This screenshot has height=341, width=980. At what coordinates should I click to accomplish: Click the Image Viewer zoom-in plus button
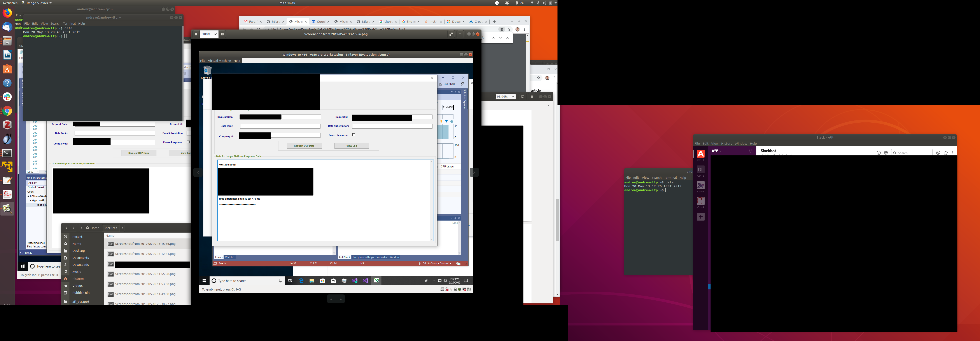222,34
